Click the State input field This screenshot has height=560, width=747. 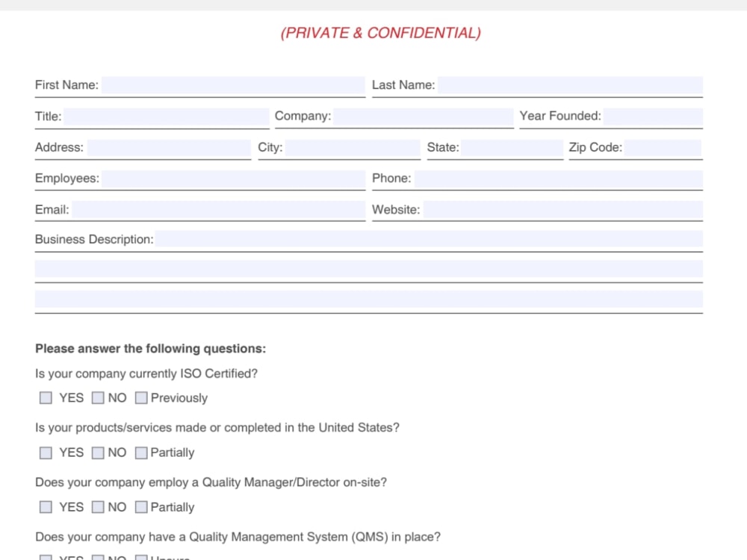pyautogui.click(x=512, y=148)
